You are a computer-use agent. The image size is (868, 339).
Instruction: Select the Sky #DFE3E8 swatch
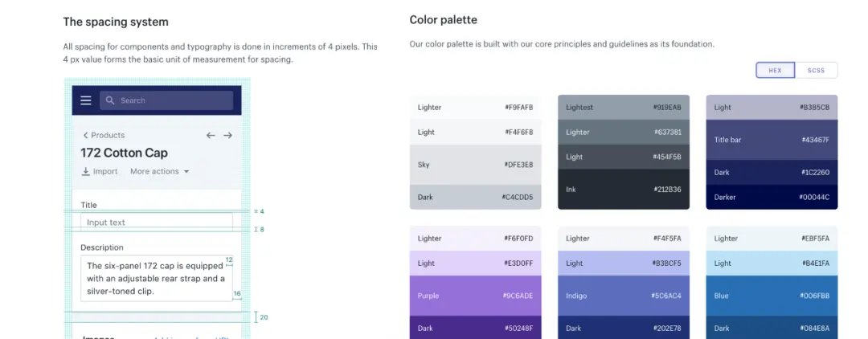pyautogui.click(x=476, y=165)
